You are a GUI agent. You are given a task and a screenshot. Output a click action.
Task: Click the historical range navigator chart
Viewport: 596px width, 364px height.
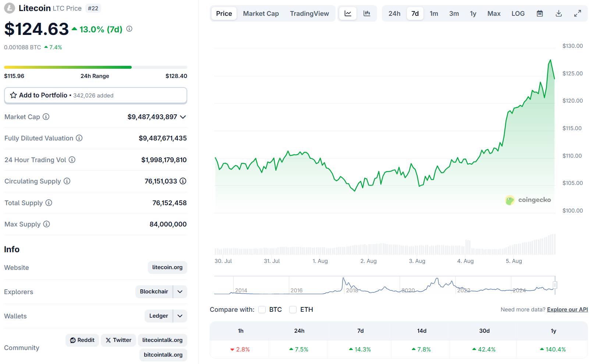point(384,285)
